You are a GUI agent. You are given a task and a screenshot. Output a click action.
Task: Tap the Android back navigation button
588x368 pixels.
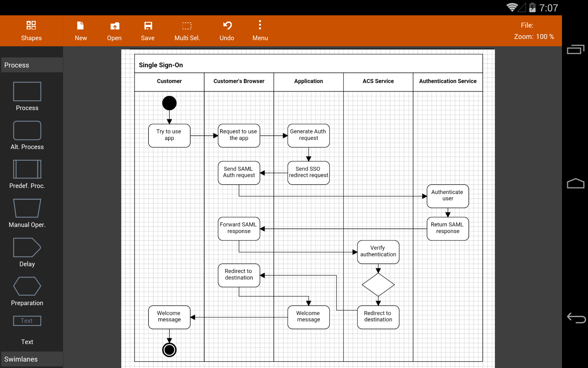576,318
